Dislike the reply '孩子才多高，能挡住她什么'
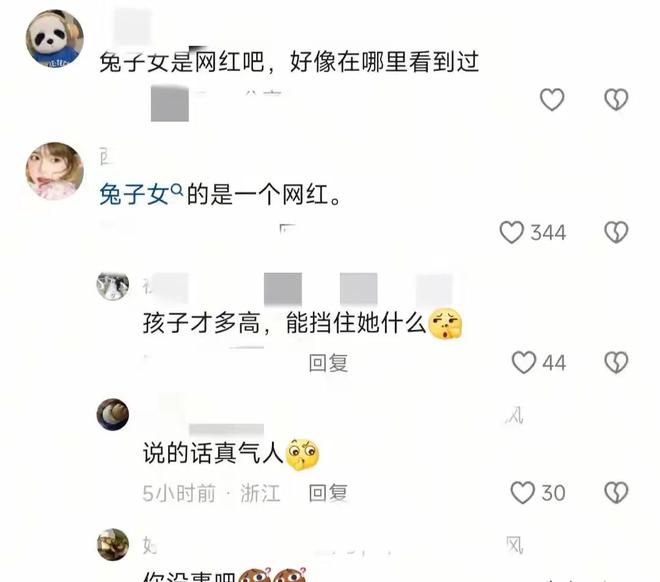 tap(616, 362)
